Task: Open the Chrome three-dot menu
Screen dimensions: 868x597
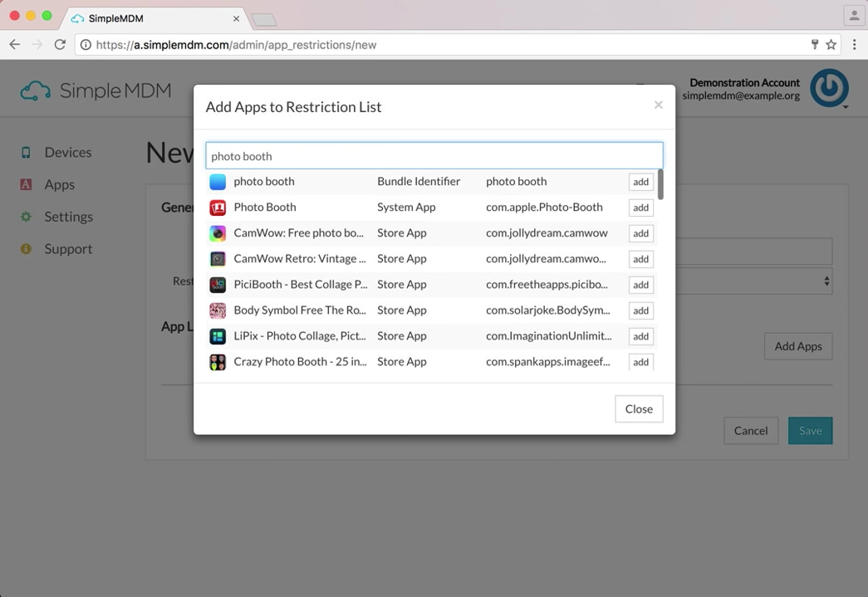Action: (854, 45)
